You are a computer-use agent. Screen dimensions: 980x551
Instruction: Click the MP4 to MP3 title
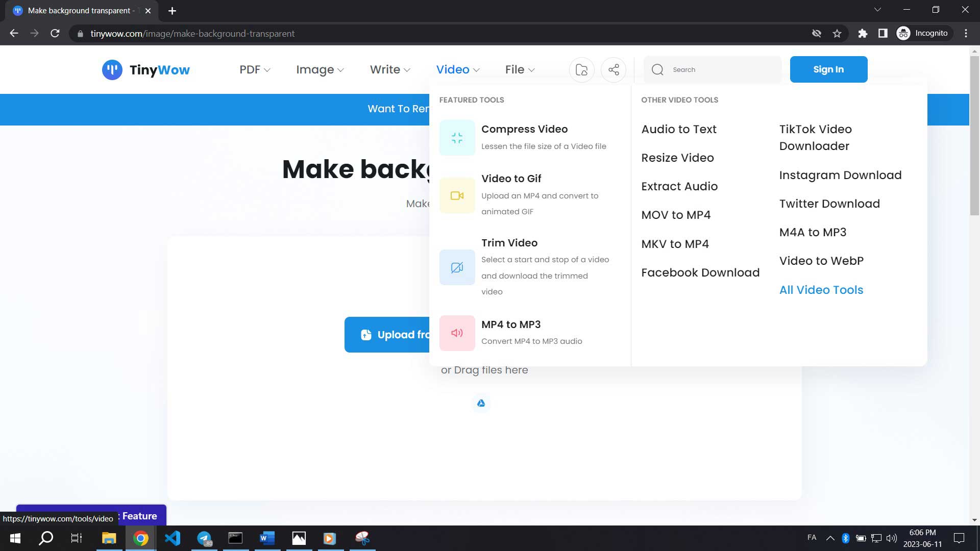coord(510,324)
